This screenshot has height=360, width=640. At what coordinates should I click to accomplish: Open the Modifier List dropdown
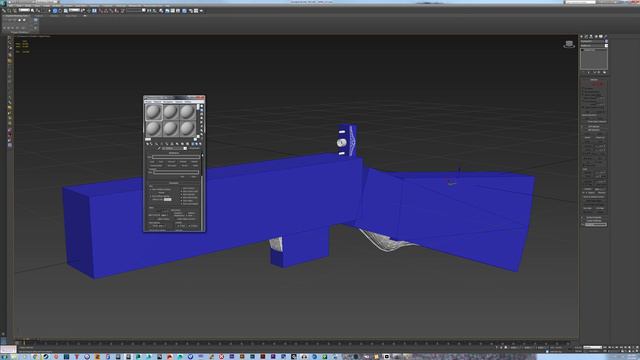(x=594, y=46)
